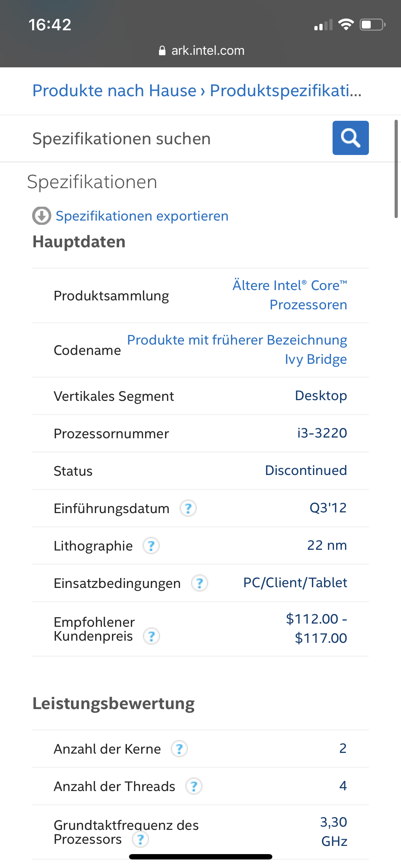Click Spezifikationen exportieren link
The image size is (401, 868).
click(x=142, y=216)
